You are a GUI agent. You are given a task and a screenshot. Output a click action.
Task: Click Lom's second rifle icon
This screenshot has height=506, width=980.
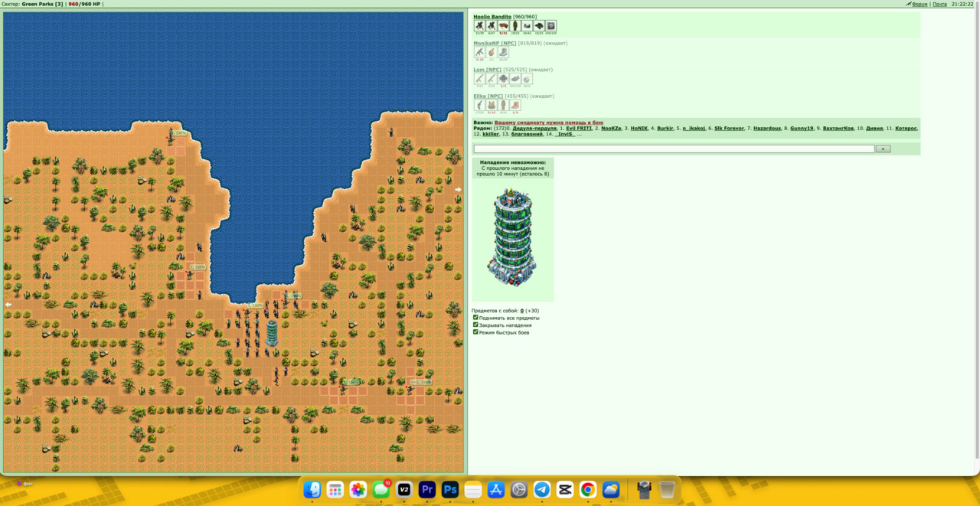point(492,79)
